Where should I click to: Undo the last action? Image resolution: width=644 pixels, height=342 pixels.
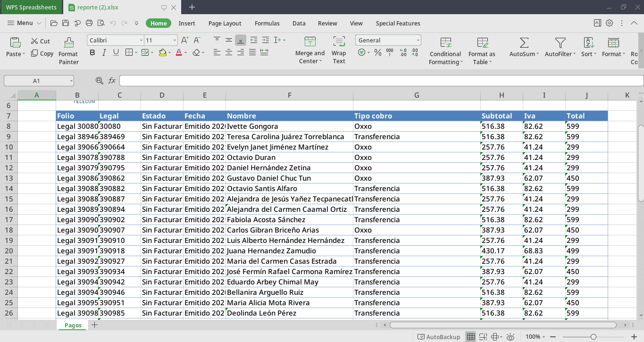click(x=113, y=23)
